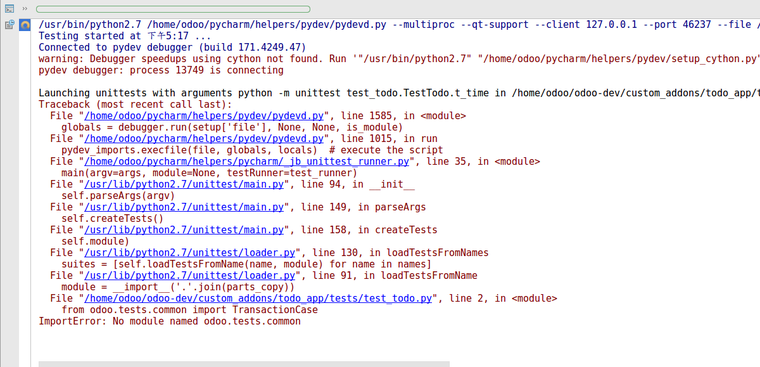The height and width of the screenshot is (367, 760).
Task: Open pydevd.py link at line 1015
Action: 204,139
